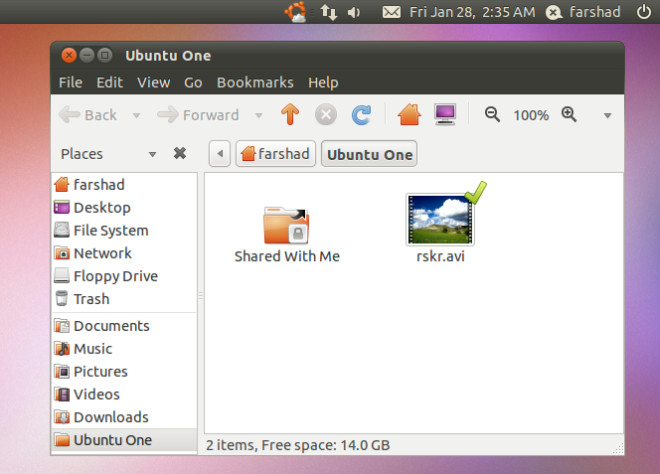This screenshot has width=660, height=474.
Task: Open the power session menu
Action: click(644, 12)
